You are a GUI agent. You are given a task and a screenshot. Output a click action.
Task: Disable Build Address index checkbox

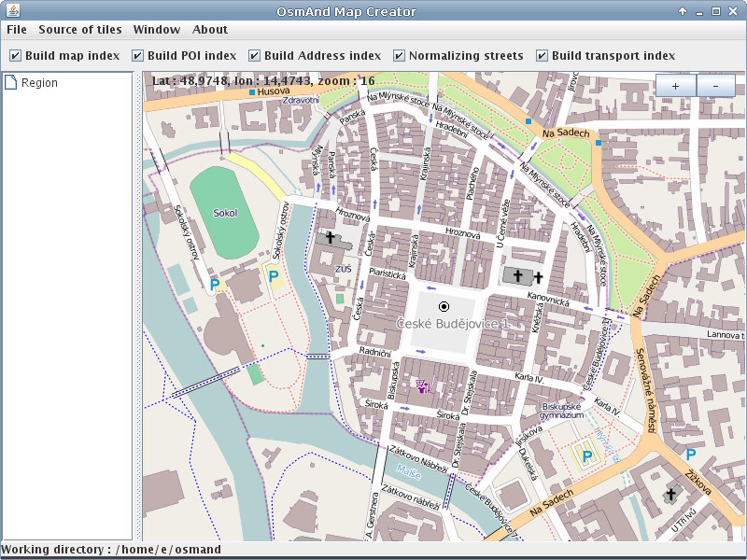pos(254,56)
